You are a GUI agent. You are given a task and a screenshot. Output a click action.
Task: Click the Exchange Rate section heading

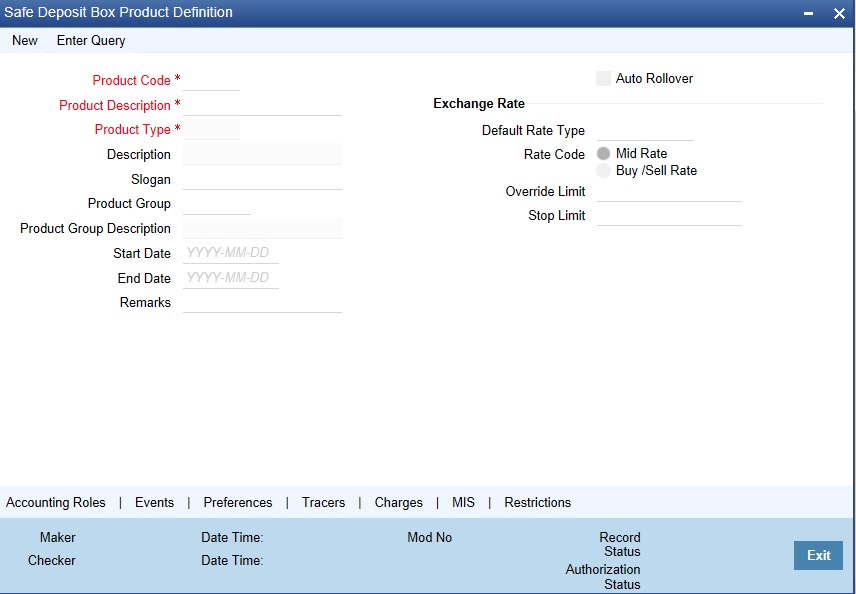point(479,103)
